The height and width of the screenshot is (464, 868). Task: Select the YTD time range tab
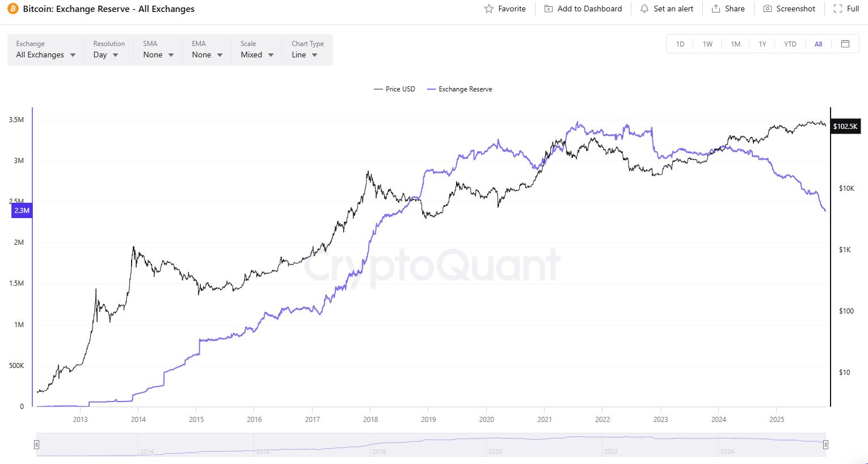(x=790, y=44)
